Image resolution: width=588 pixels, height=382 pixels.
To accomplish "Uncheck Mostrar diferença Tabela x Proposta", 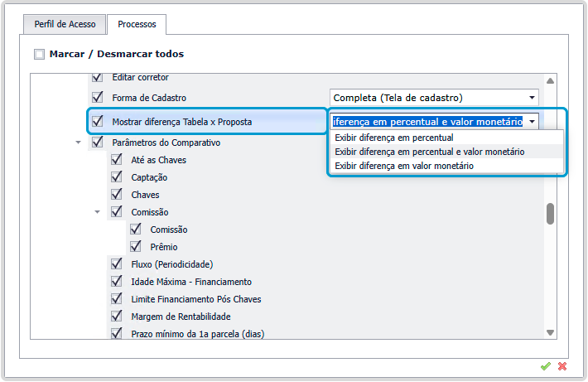I will pyautogui.click(x=98, y=121).
